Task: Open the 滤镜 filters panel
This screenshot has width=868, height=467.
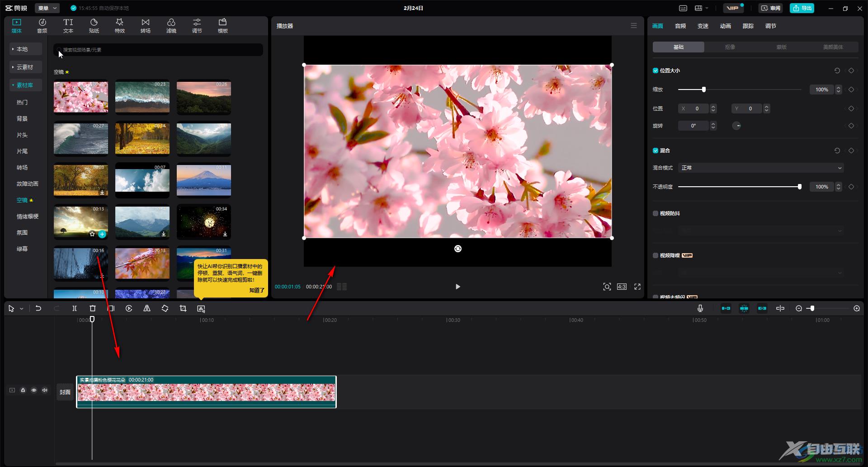Action: tap(171, 26)
